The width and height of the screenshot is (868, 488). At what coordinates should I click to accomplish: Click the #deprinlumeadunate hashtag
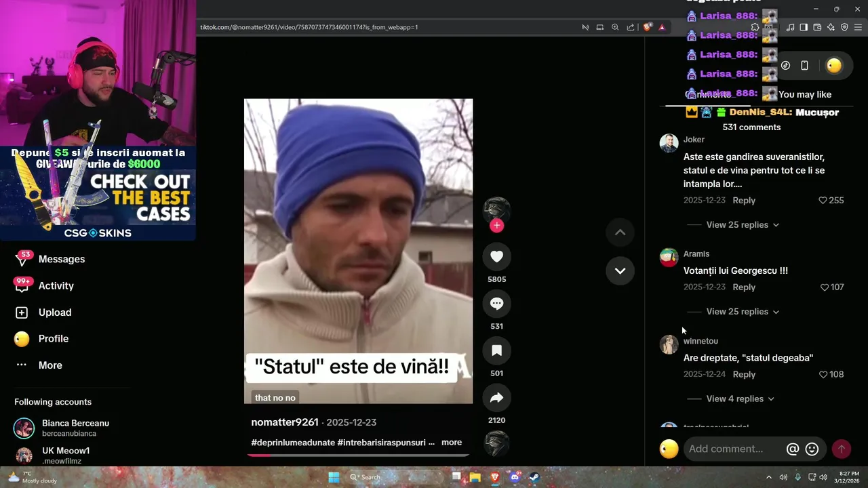tap(293, 443)
